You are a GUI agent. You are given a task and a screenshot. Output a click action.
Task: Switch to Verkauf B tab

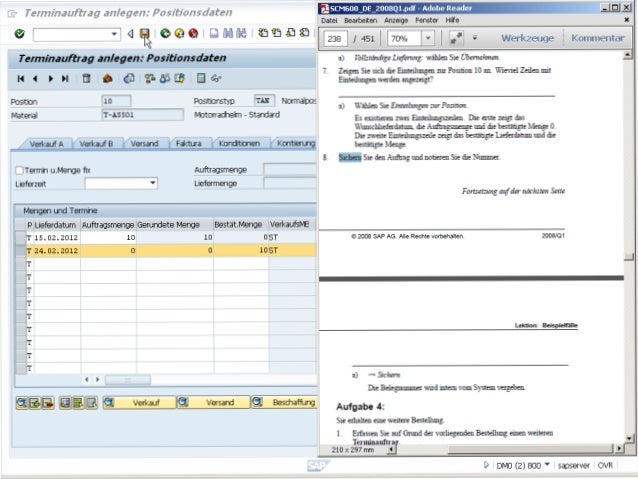pos(96,144)
